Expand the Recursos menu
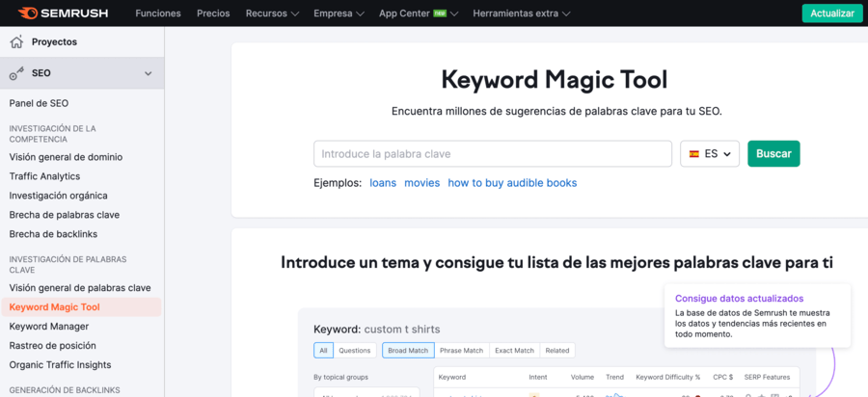The height and width of the screenshot is (397, 868). click(272, 13)
